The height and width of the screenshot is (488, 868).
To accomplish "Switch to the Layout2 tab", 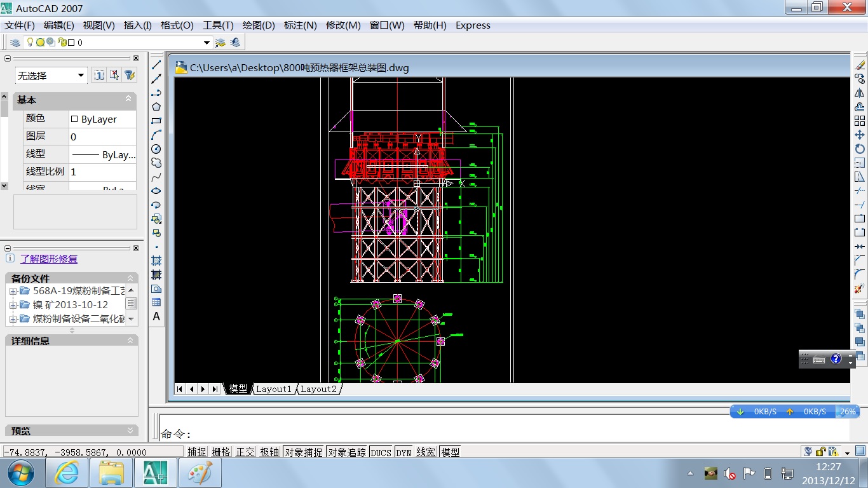I will [x=318, y=389].
